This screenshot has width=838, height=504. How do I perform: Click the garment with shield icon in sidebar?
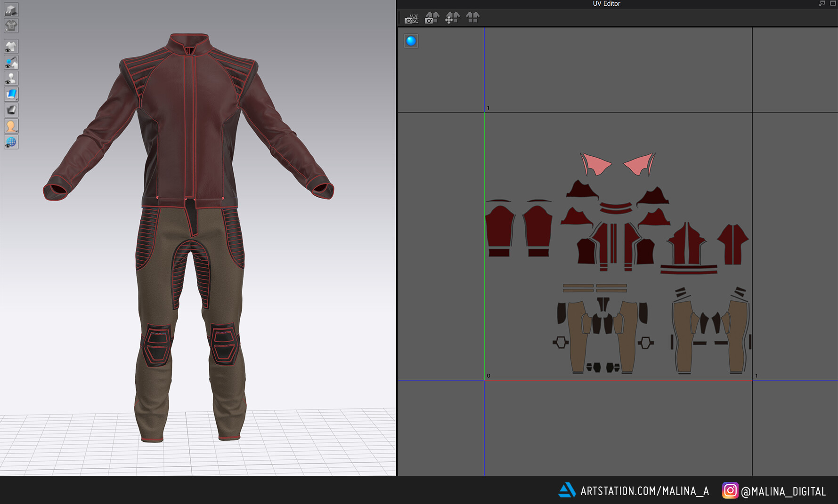pos(11,25)
